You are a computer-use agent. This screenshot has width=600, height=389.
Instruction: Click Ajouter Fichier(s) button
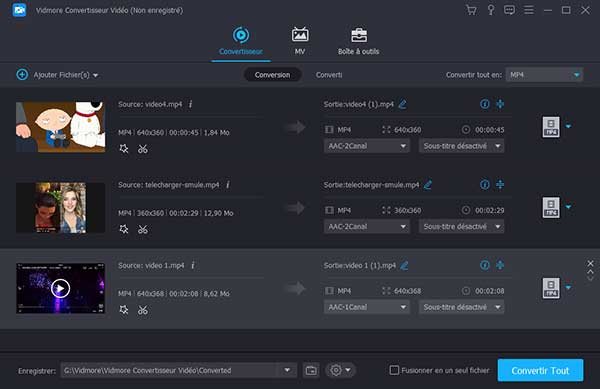[57, 75]
